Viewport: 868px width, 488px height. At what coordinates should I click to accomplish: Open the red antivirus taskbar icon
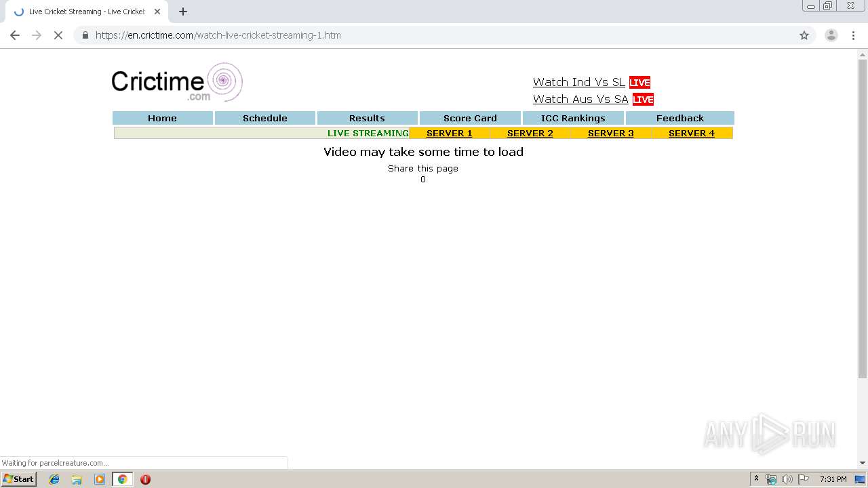[145, 479]
